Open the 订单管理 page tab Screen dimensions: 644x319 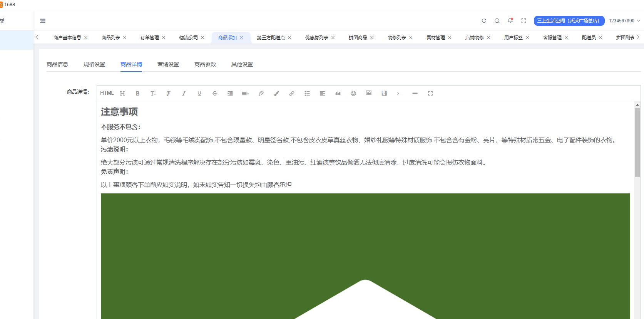tap(149, 38)
